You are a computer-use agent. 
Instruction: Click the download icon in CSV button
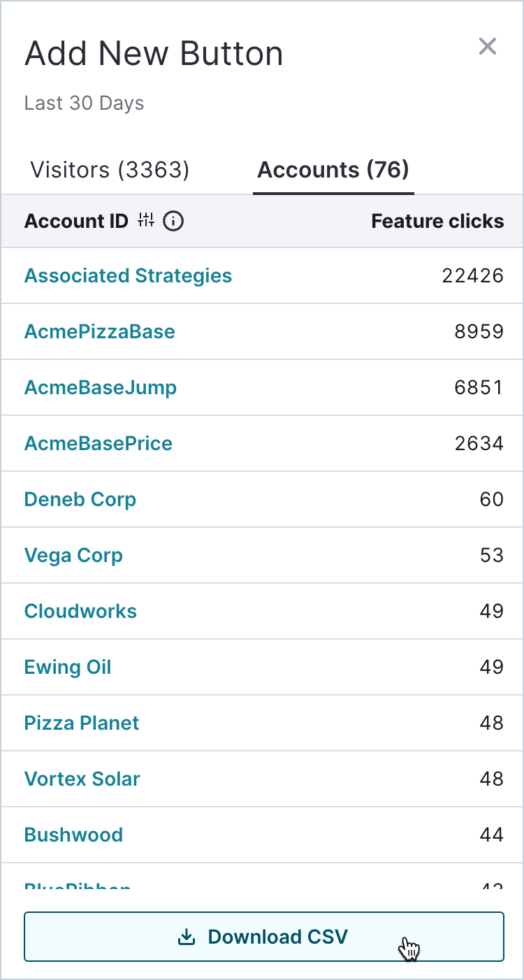coord(187,937)
